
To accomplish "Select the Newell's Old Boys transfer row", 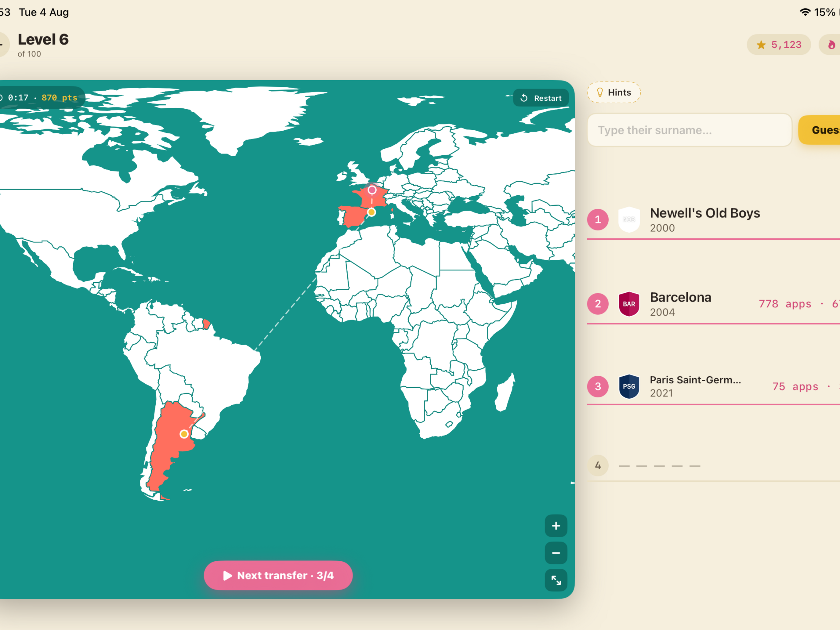I will tap(714, 220).
